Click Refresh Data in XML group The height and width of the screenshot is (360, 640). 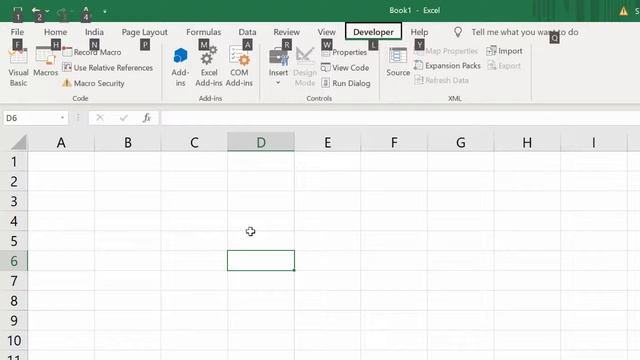pyautogui.click(x=442, y=80)
